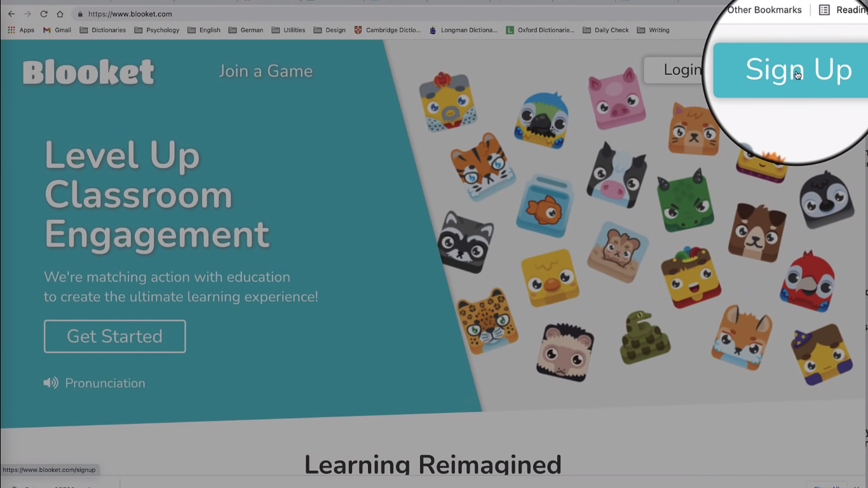Open the English bookmark folder

click(204, 30)
